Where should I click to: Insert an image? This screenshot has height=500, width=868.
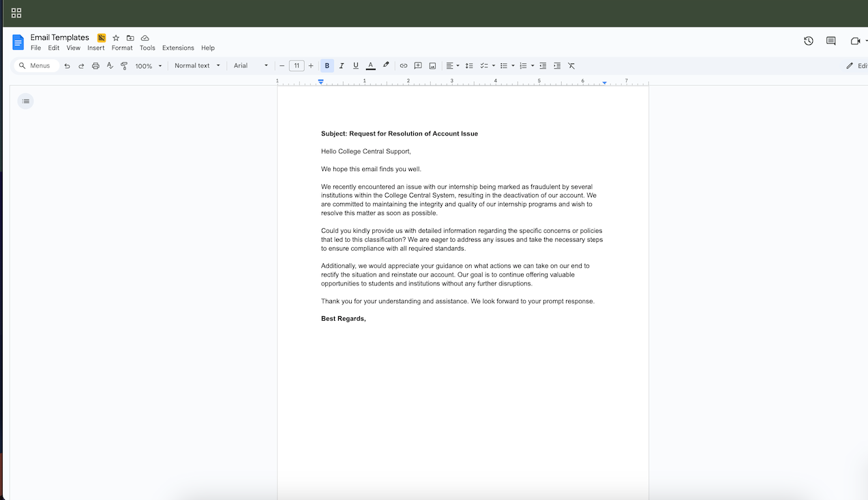point(432,66)
